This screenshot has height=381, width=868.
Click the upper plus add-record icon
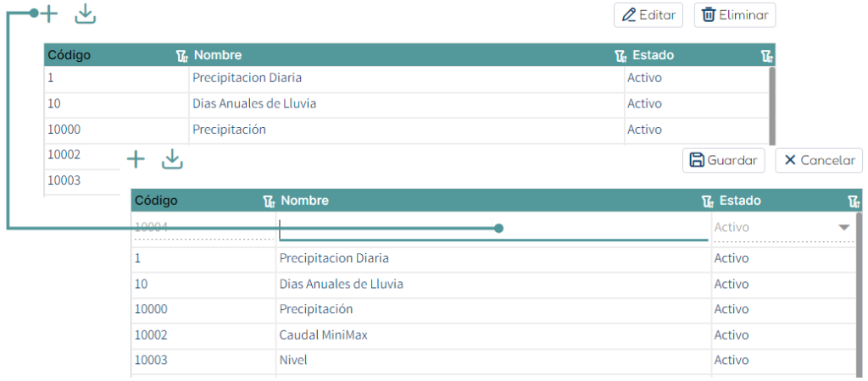(x=50, y=14)
